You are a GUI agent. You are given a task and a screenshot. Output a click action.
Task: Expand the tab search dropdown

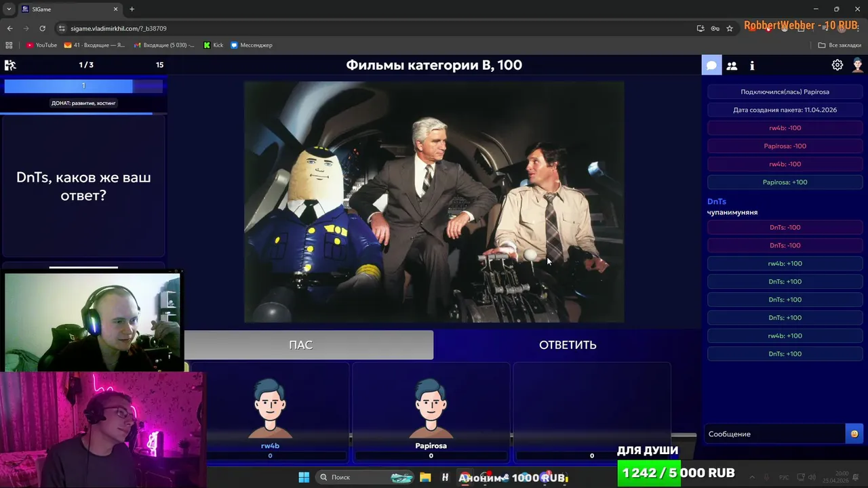pyautogui.click(x=9, y=9)
